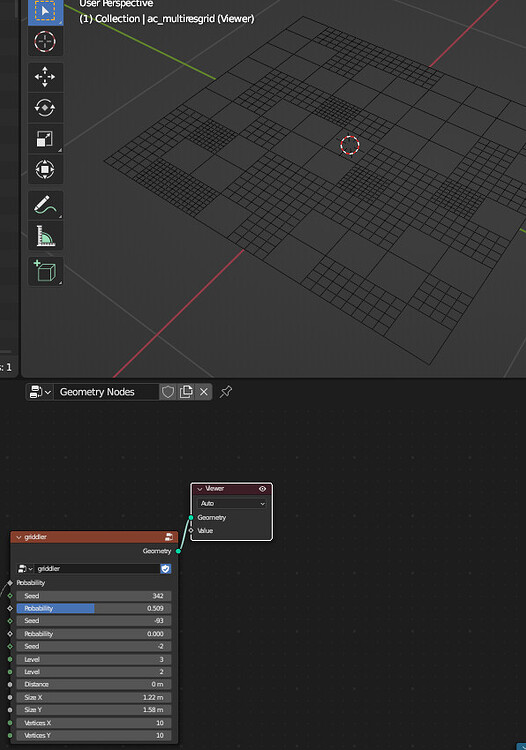This screenshot has height=750, width=526.
Task: Edit the griddler group name field
Action: (98, 569)
